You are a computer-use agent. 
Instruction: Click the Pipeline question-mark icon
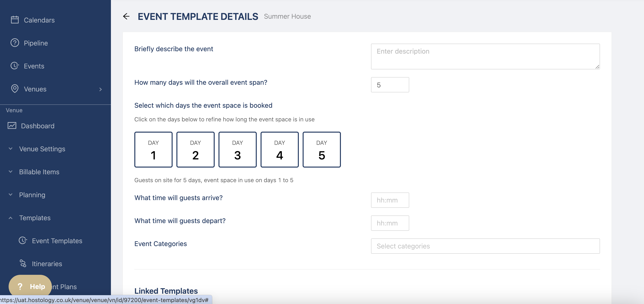click(15, 43)
